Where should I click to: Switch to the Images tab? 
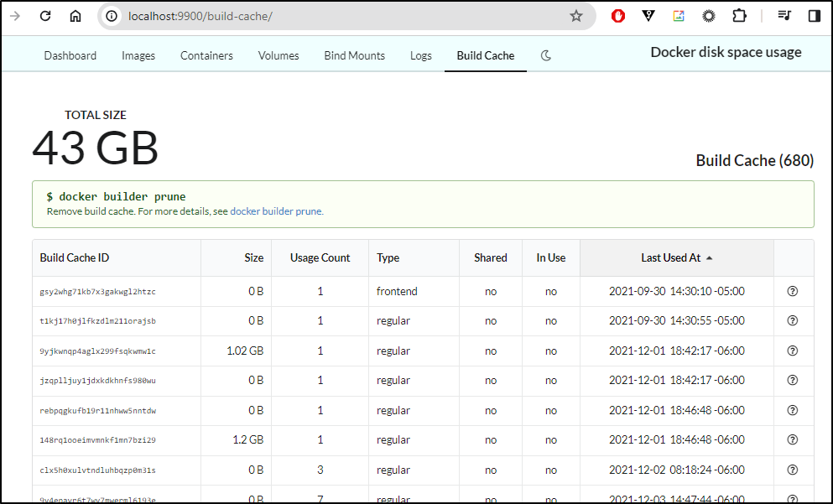tap(138, 55)
